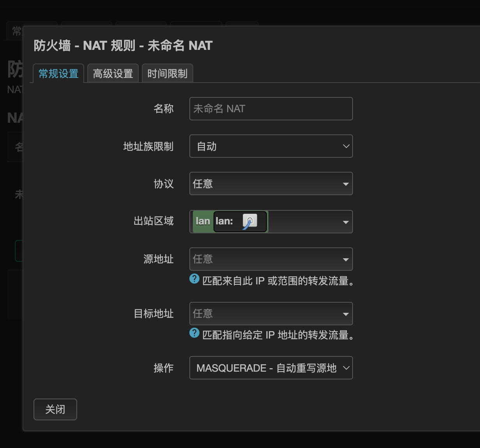Image resolution: width=480 pixels, height=448 pixels.
Task: Expand the 目标地址 combo box
Action: 271,314
